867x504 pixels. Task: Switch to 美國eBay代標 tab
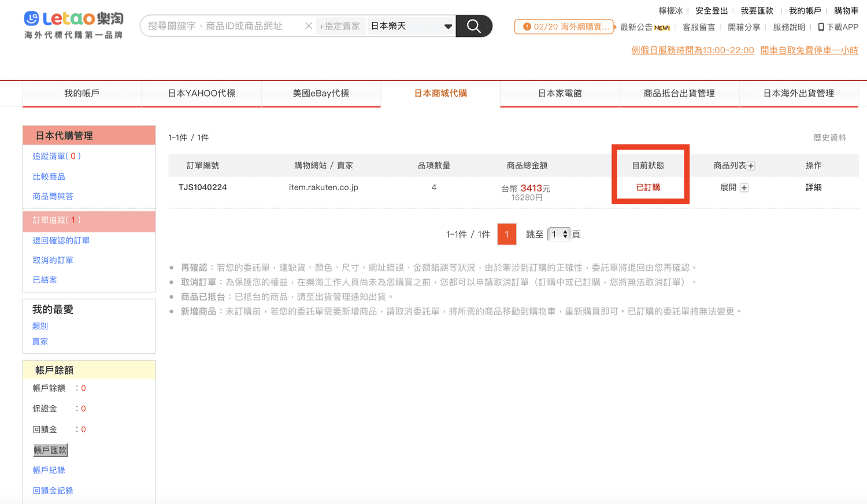click(x=321, y=93)
